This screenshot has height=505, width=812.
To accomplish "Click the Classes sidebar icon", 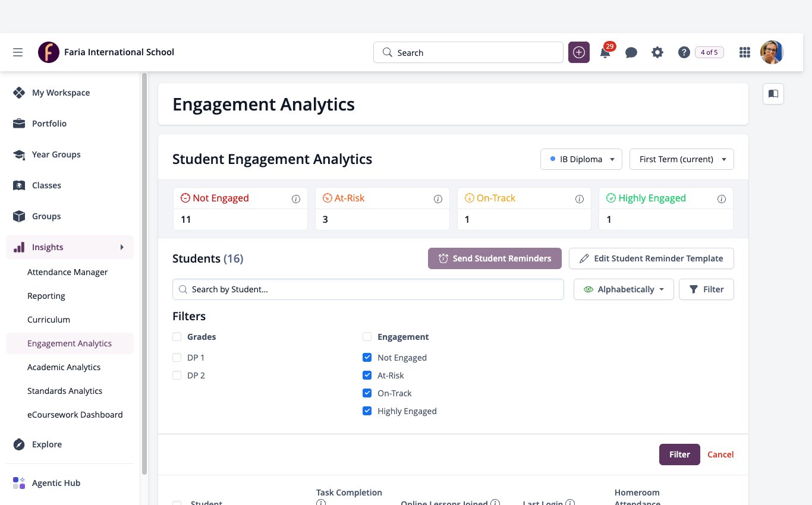I will [19, 185].
